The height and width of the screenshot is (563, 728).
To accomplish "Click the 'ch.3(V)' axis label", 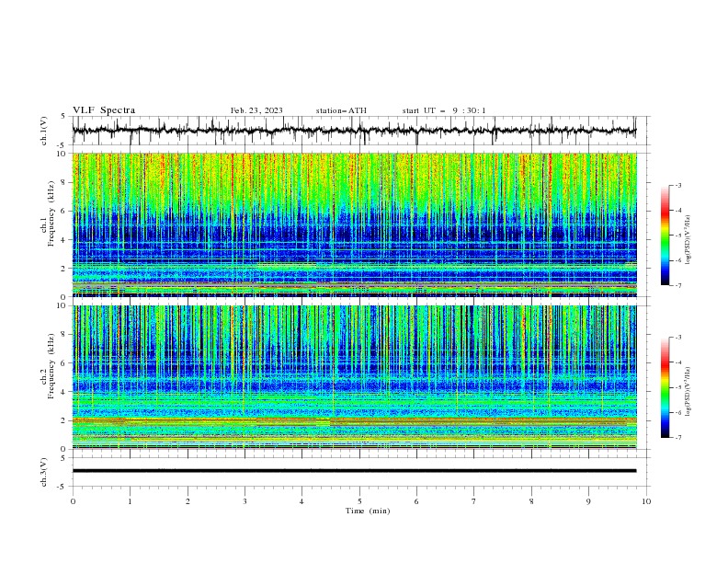I will click(x=44, y=472).
